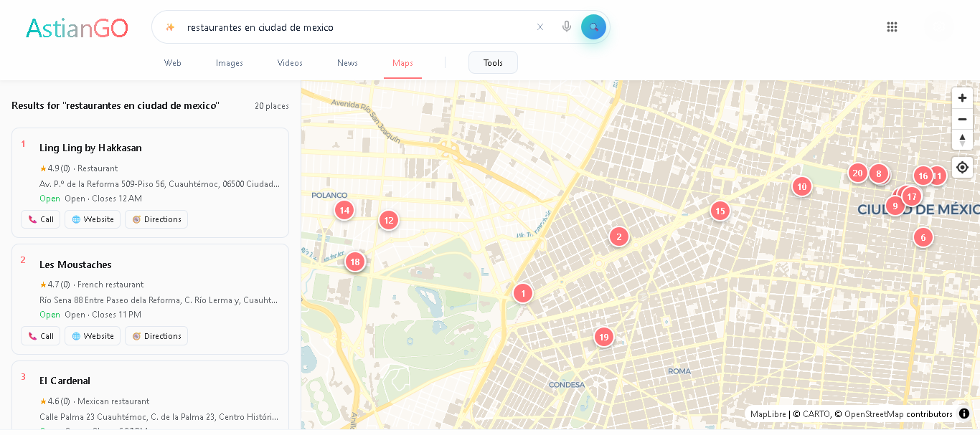Click 'Closes 11 PM' hours text
The width and height of the screenshot is (980, 435).
(x=116, y=315)
